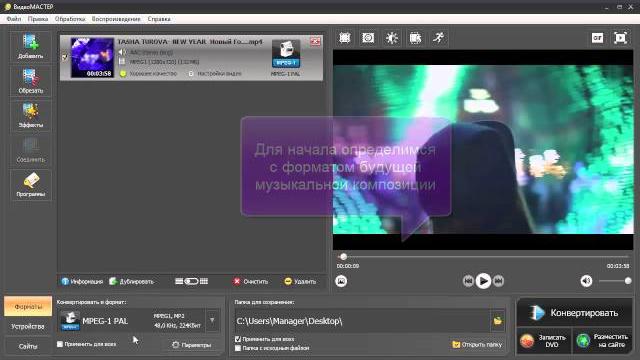Open the Правка menu

(38, 19)
